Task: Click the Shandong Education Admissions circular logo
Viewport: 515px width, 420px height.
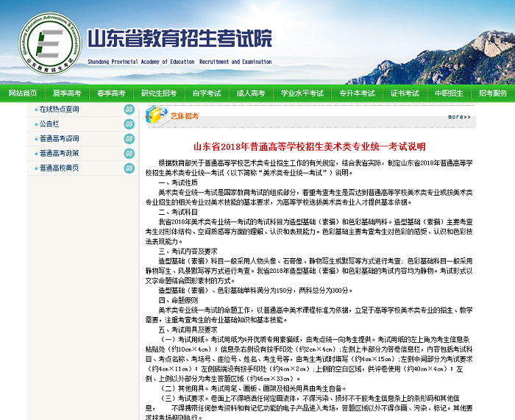Action: (x=50, y=43)
